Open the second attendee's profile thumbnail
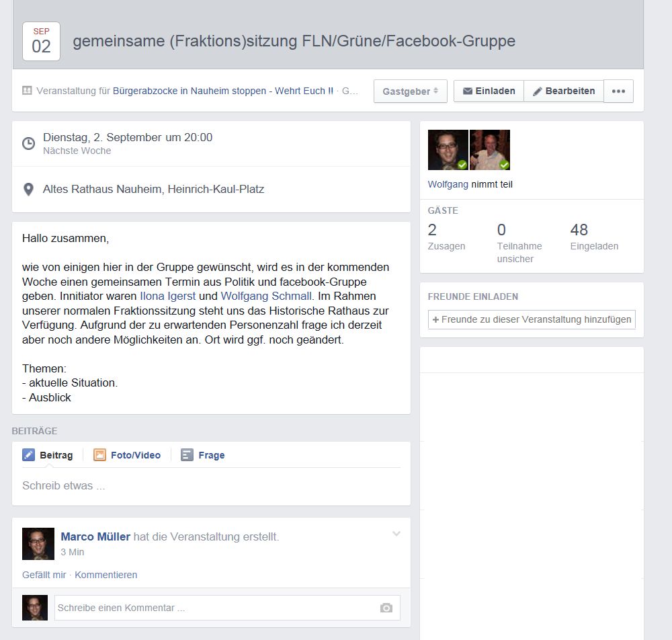 tap(489, 150)
